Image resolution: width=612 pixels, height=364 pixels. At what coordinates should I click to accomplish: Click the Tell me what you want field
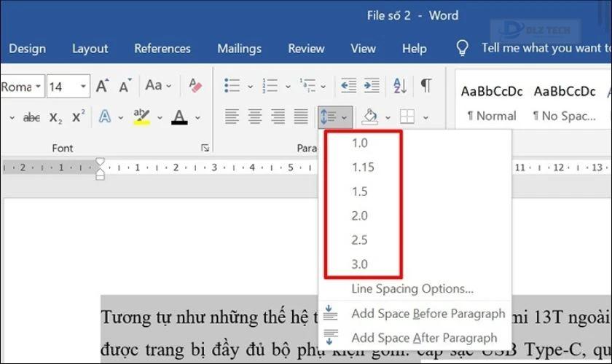pyautogui.click(x=546, y=48)
